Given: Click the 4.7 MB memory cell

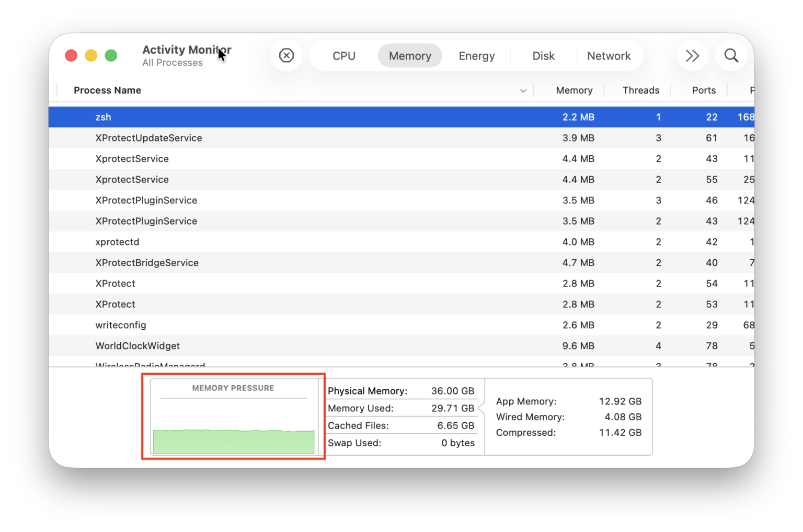Looking at the screenshot, I should [578, 263].
